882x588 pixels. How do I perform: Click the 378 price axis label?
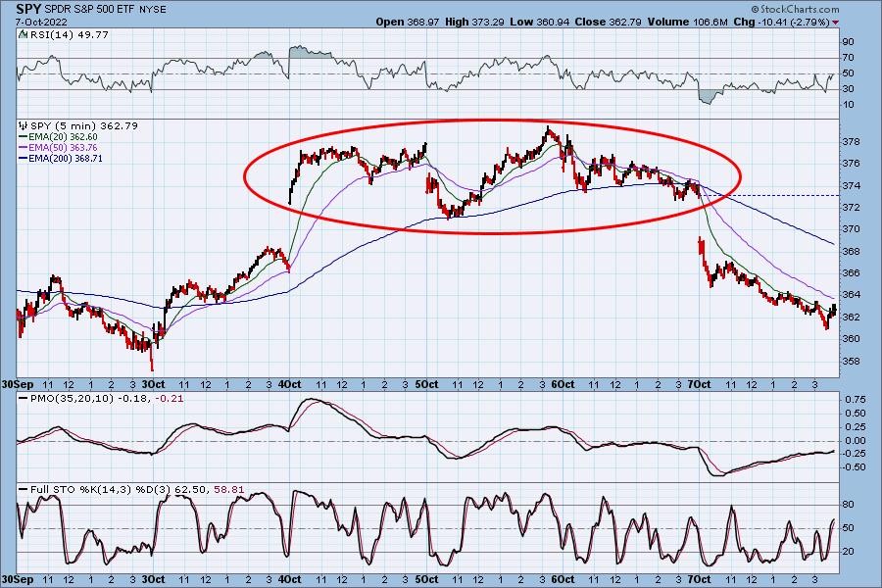click(852, 142)
